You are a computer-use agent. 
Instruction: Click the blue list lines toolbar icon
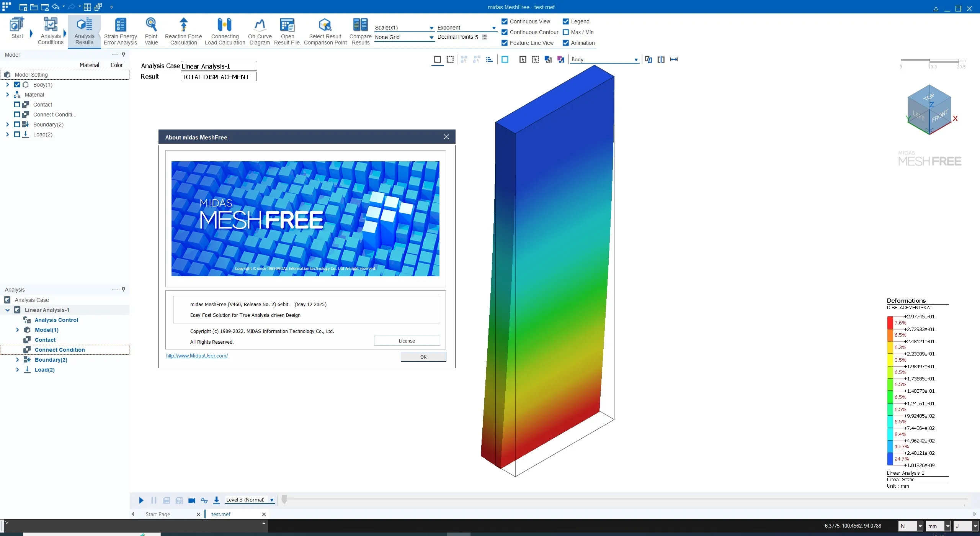click(x=489, y=59)
